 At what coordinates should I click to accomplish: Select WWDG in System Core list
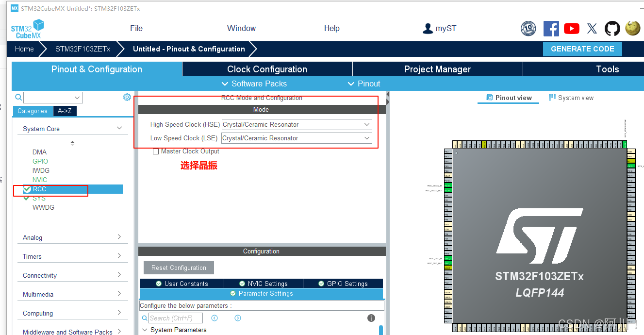tap(43, 207)
